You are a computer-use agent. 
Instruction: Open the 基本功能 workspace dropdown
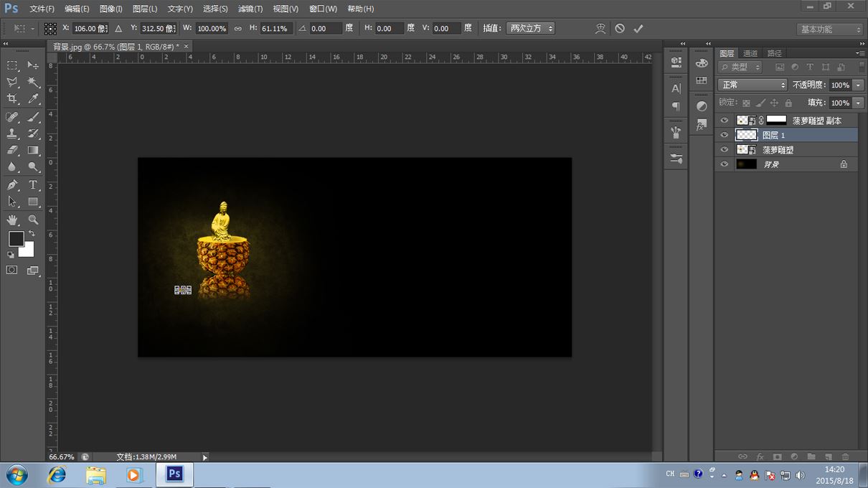click(829, 29)
